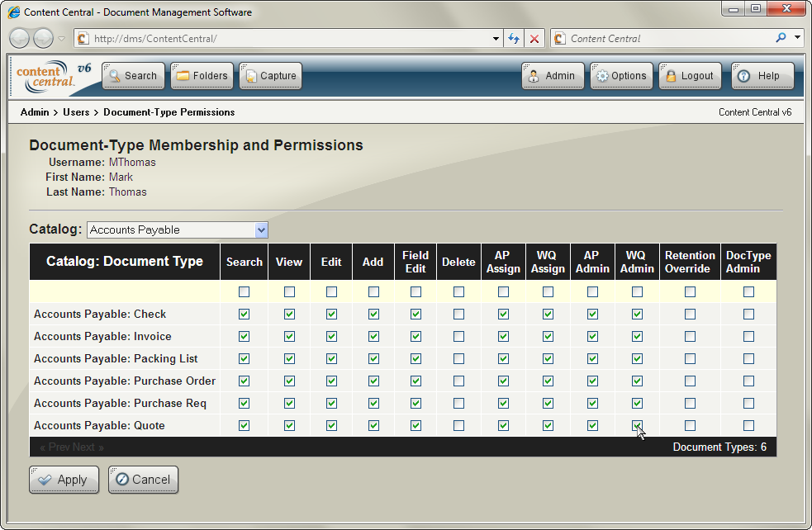The image size is (812, 530).
Task: Uncheck View permission for Quote
Action: tap(289, 425)
